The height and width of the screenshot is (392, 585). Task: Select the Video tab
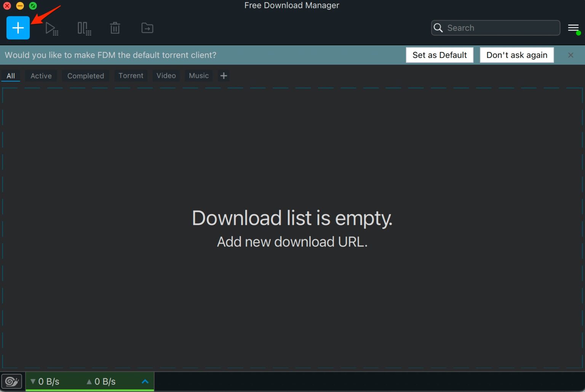coord(166,75)
